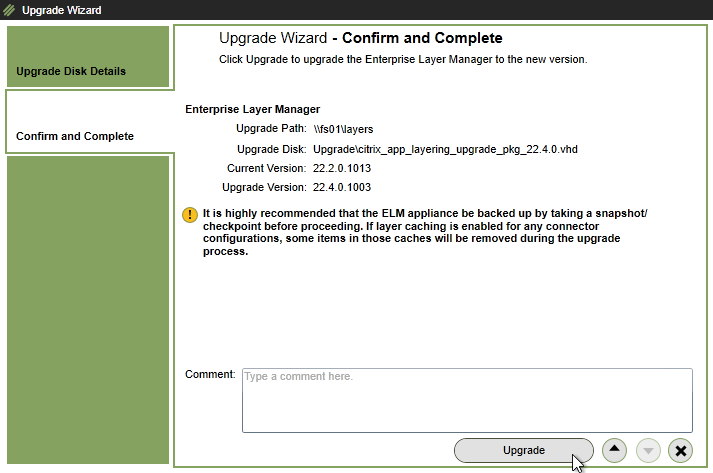Click the Comment label
Screen dimensions: 713x473
pyautogui.click(x=210, y=374)
